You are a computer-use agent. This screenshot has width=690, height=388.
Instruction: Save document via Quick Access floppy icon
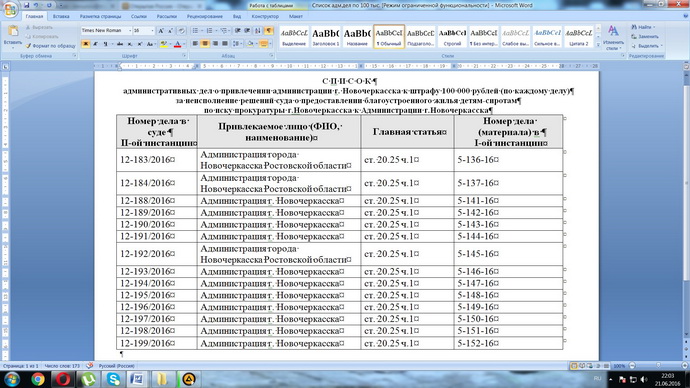pos(26,5)
